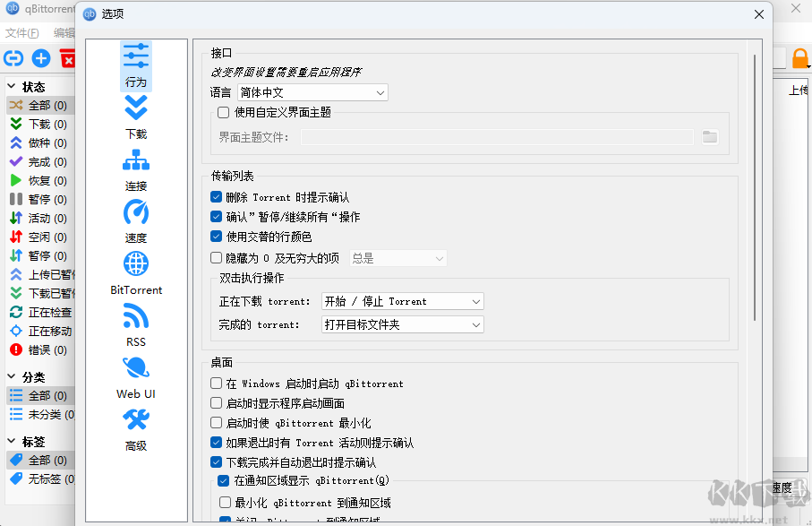Click the options panel vertical scrollbar

click(755, 186)
